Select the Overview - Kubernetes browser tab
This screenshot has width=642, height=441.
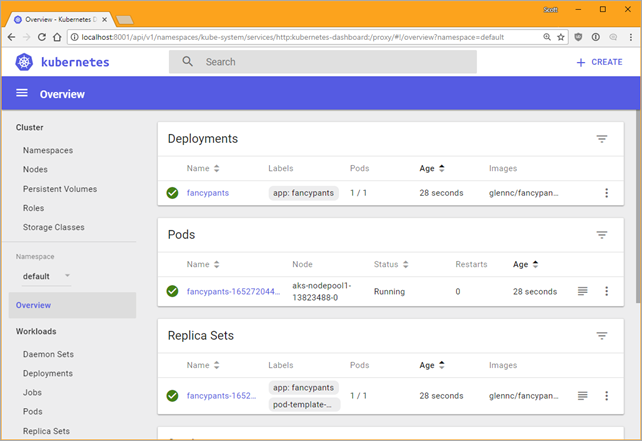tap(61, 19)
